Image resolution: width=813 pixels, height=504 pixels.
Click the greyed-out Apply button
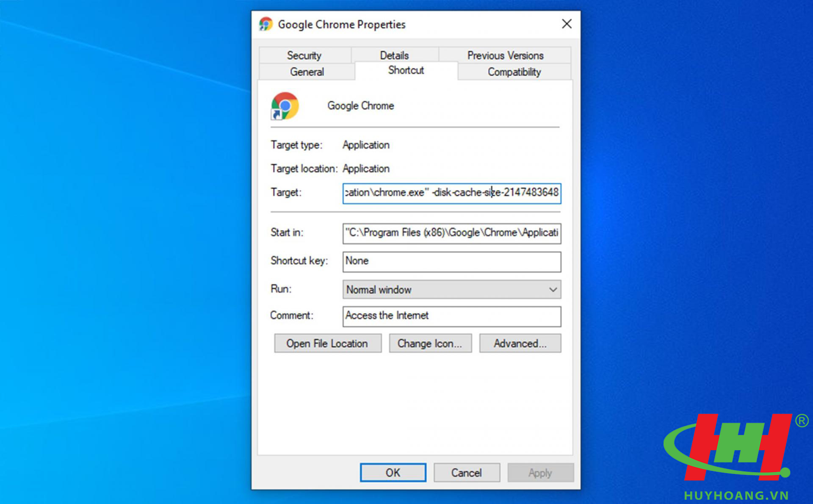coord(540,473)
